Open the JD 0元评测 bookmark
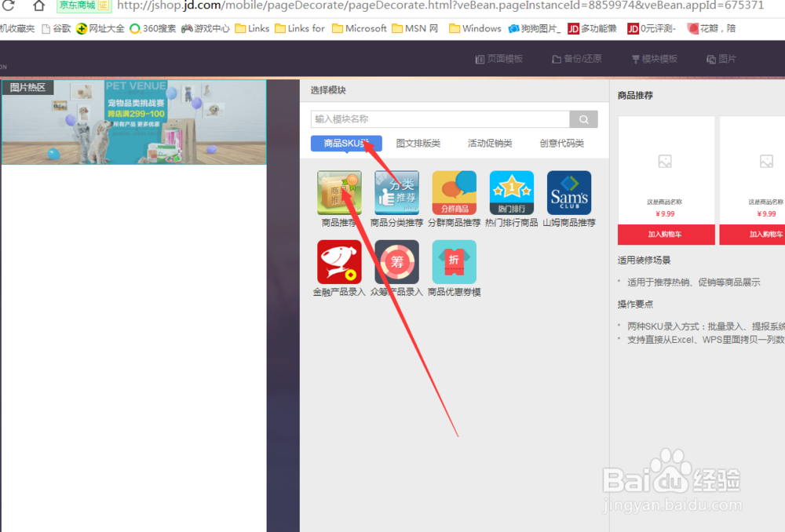This screenshot has height=532, width=785. 652,28
